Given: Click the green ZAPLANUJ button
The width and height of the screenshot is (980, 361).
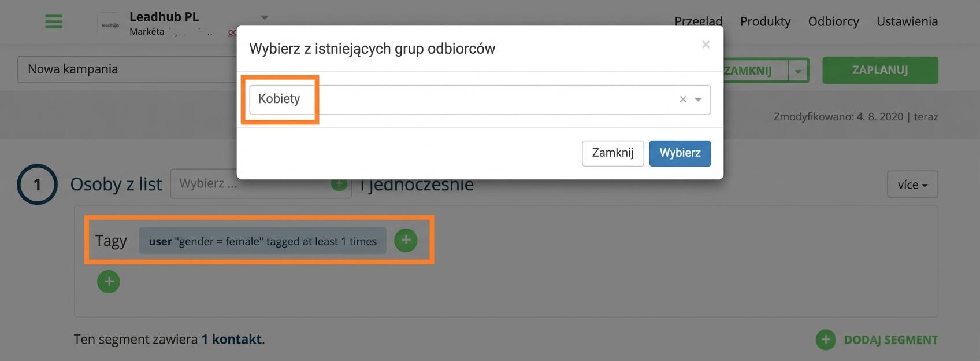Looking at the screenshot, I should tap(880, 70).
